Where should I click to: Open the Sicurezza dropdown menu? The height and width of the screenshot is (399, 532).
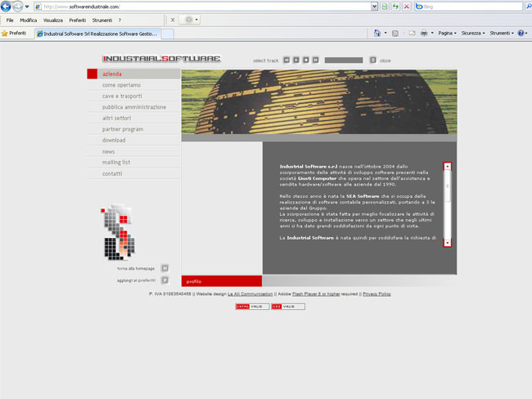[473, 33]
